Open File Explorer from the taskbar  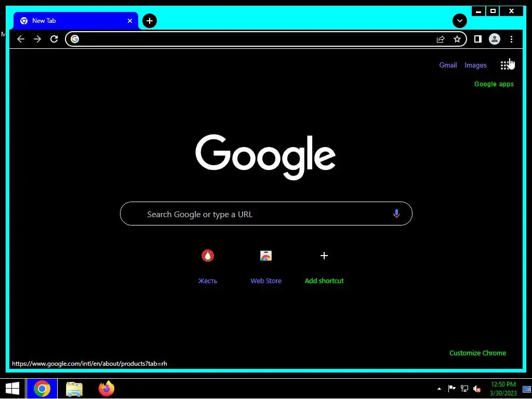point(74,389)
